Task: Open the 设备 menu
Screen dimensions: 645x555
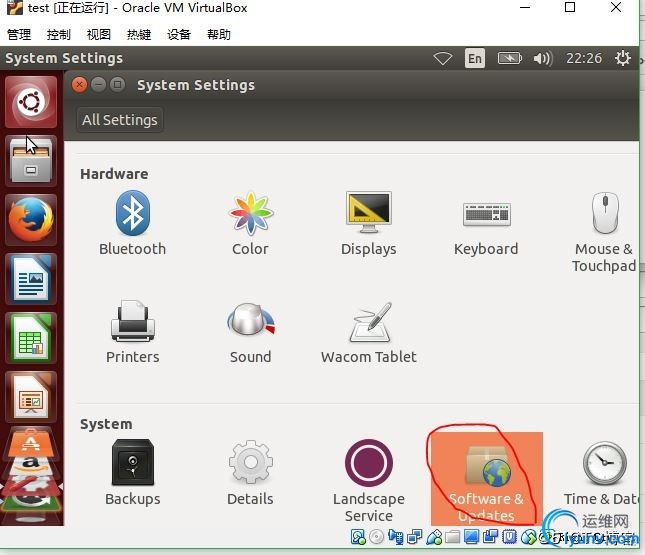Action: point(179,34)
